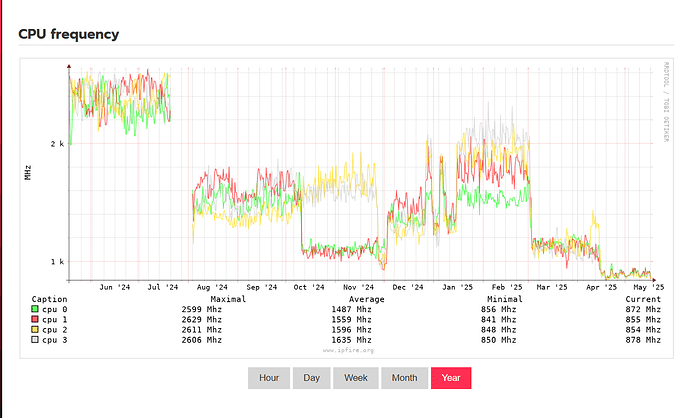Click the 'Jul '24' axis label
690x418 pixels.
[x=162, y=287]
